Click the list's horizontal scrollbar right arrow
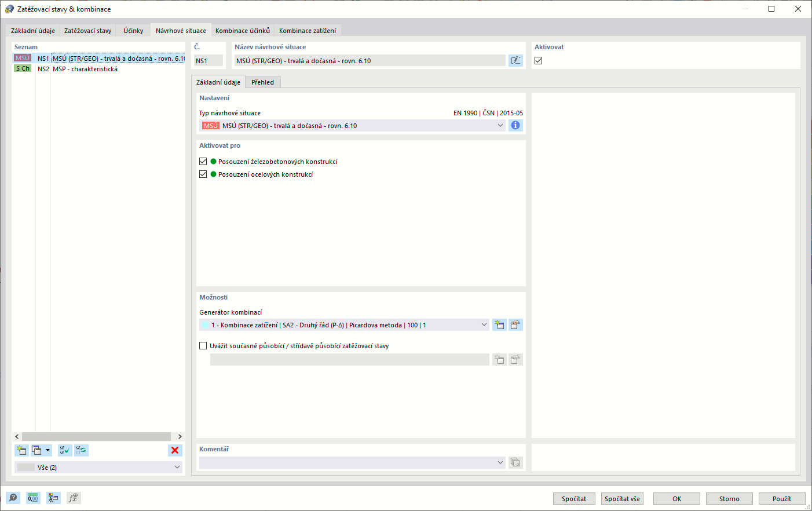 (180, 436)
